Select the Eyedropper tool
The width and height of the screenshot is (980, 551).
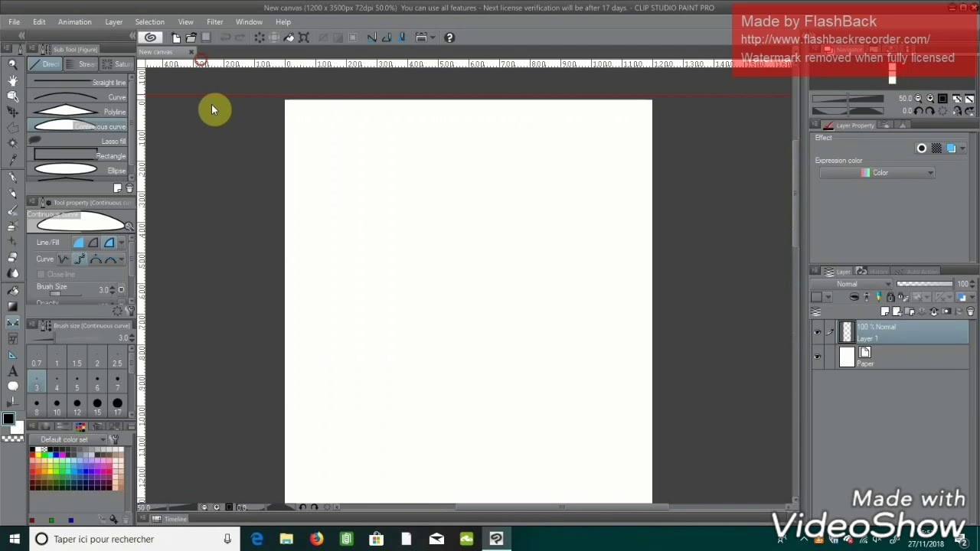pos(13,159)
